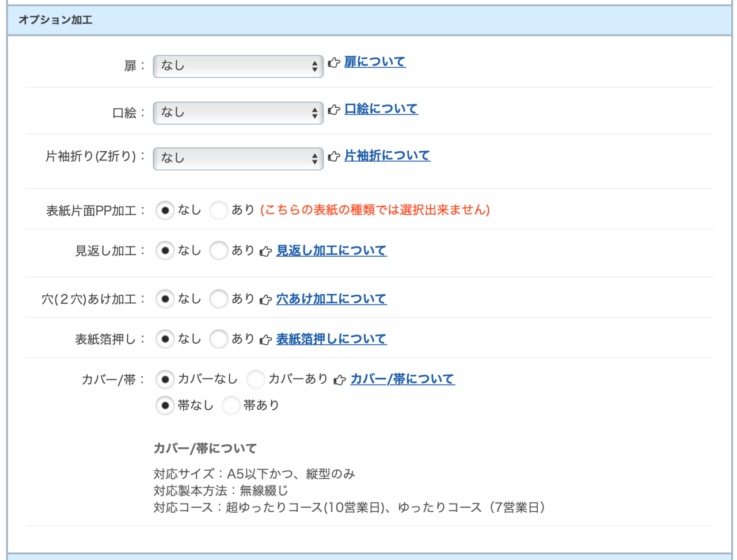Click the hand icon beside 表紙箔押しについて
The height and width of the screenshot is (560, 737).
(266, 339)
